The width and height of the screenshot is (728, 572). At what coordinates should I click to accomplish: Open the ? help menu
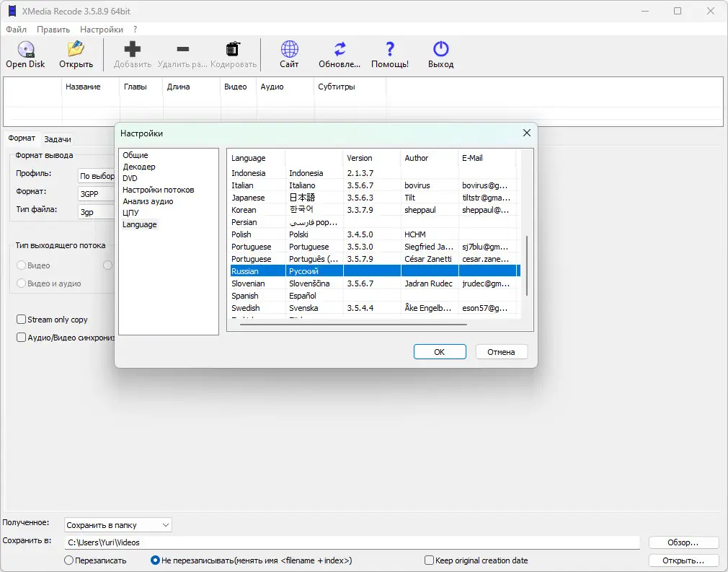(x=135, y=30)
